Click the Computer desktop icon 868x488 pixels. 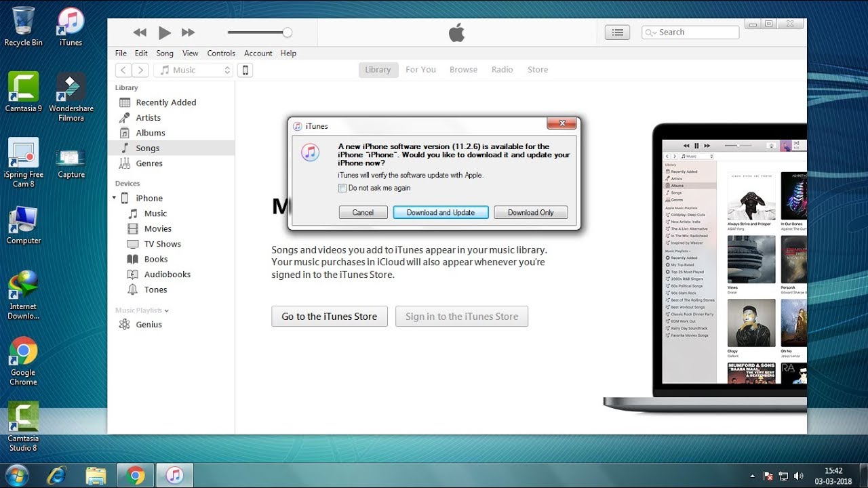tap(23, 225)
